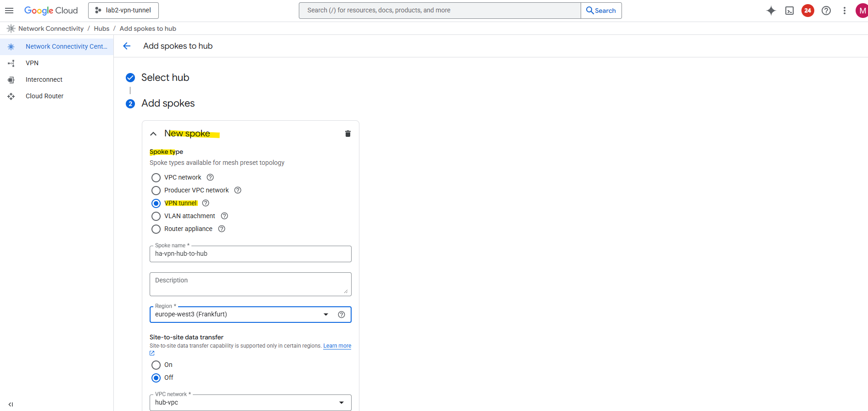Select the VPC network spoke type
The width and height of the screenshot is (868, 411).
(x=156, y=178)
